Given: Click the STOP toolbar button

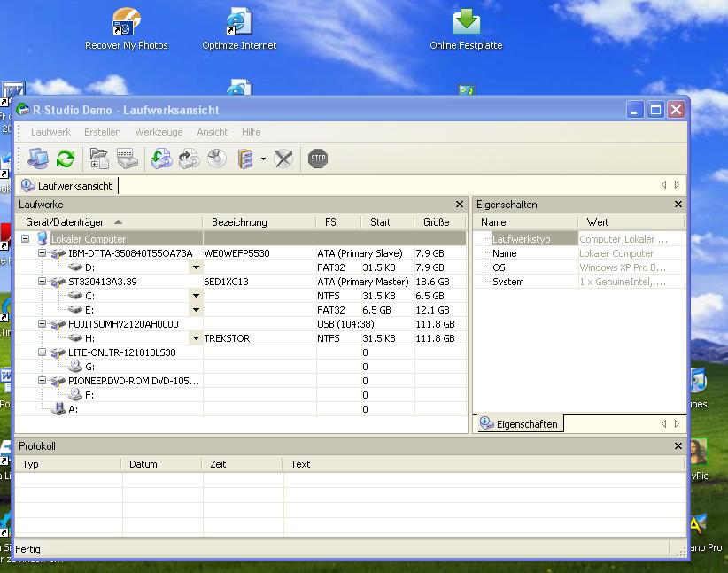Looking at the screenshot, I should pos(318,159).
